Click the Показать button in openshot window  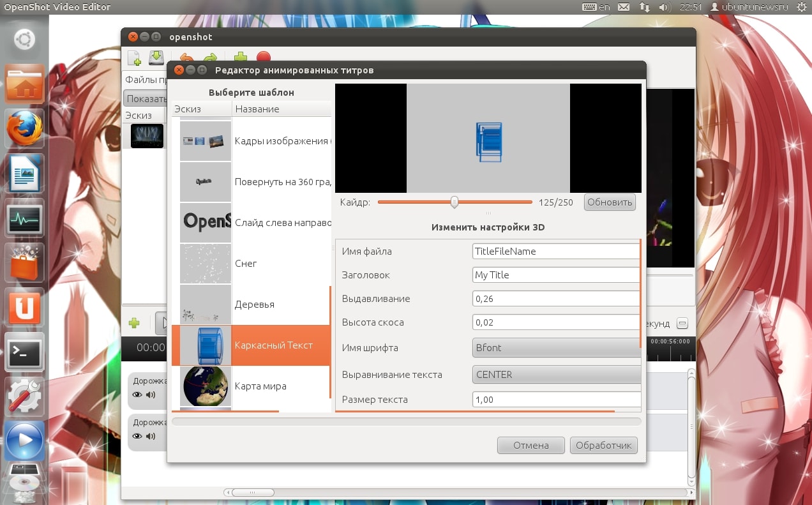tap(145, 98)
